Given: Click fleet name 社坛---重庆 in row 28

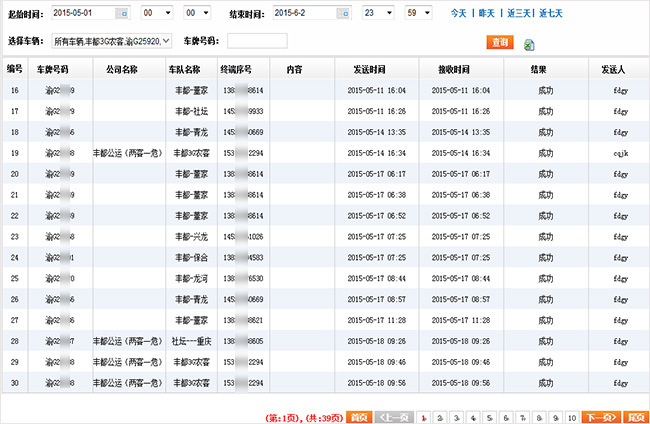Looking at the screenshot, I should 191,341.
